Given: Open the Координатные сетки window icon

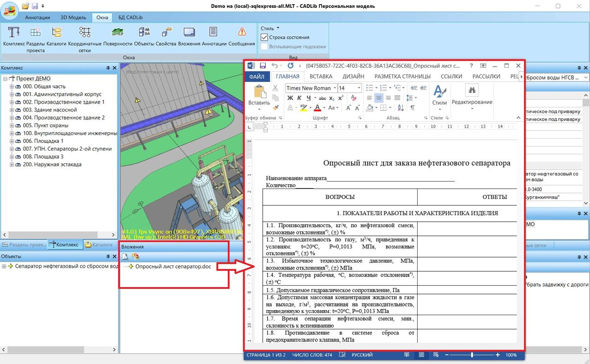Looking at the screenshot, I should coord(85,32).
